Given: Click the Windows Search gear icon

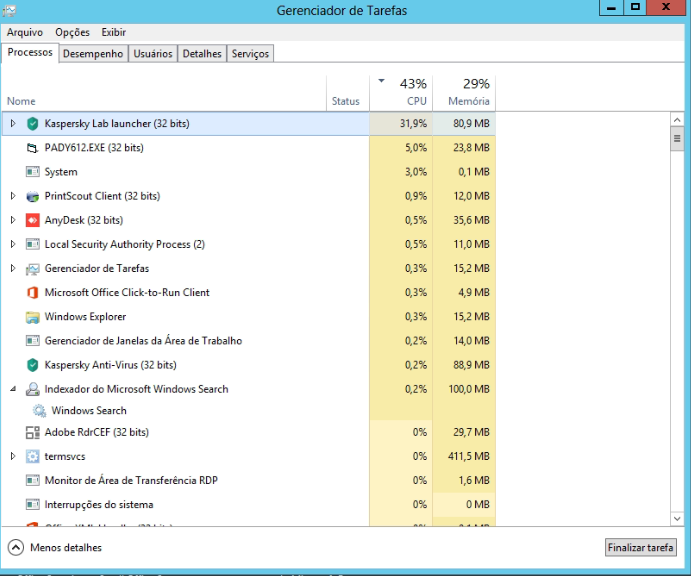Looking at the screenshot, I should 39,411.
